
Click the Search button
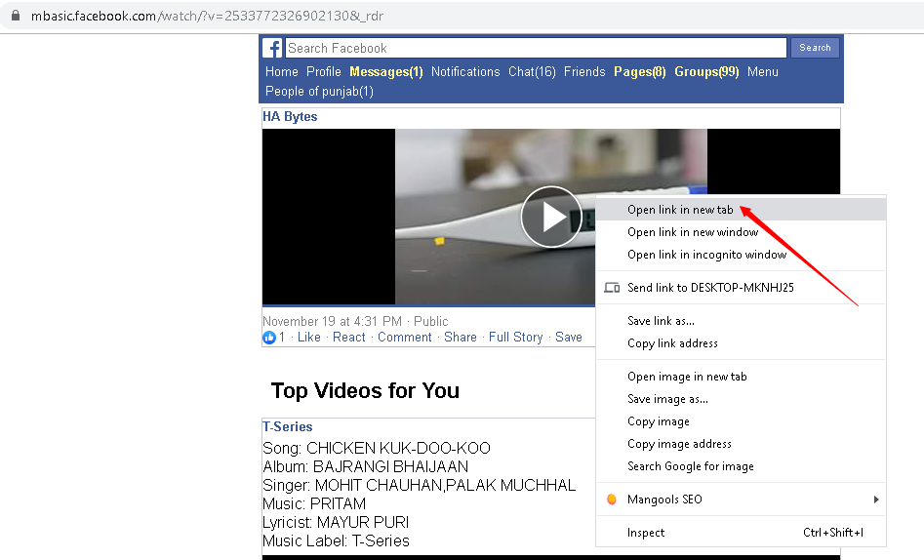tap(815, 48)
